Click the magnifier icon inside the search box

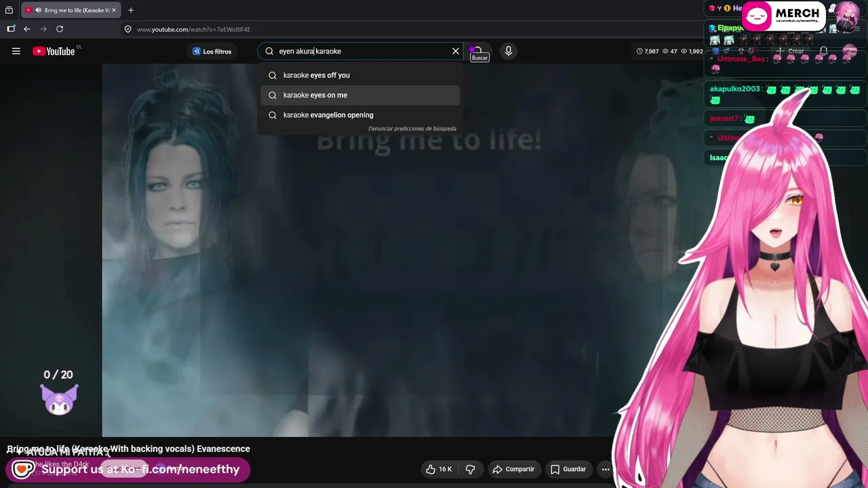(269, 52)
